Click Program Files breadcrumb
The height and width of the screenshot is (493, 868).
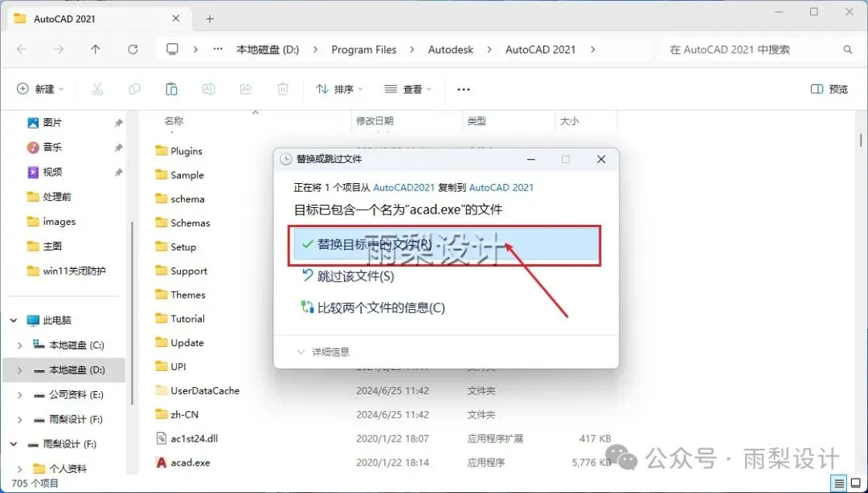(x=364, y=49)
